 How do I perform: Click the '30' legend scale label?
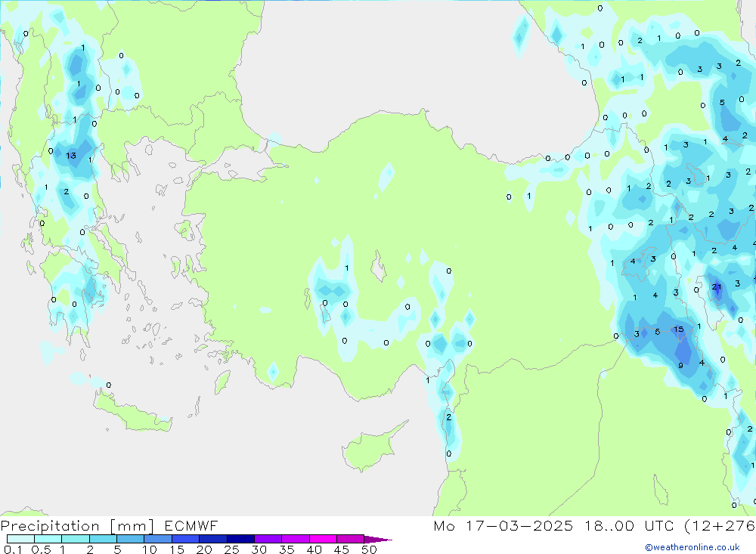pos(259,549)
